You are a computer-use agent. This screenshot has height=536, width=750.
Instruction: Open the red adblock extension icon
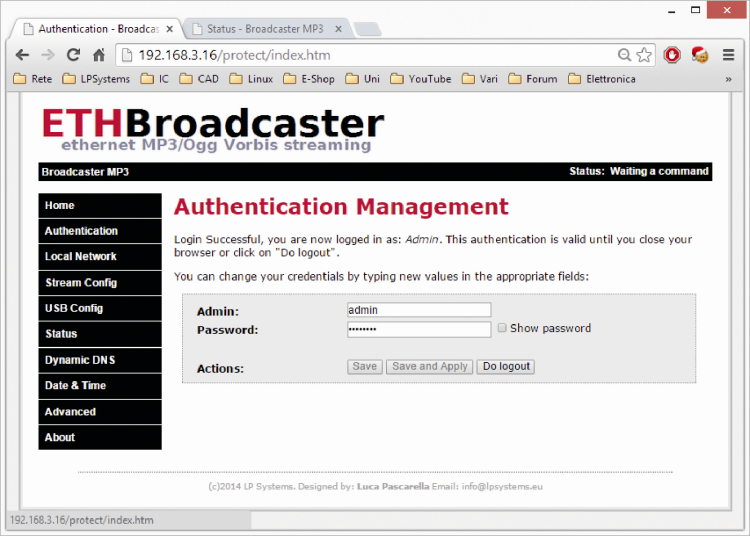tap(672, 55)
